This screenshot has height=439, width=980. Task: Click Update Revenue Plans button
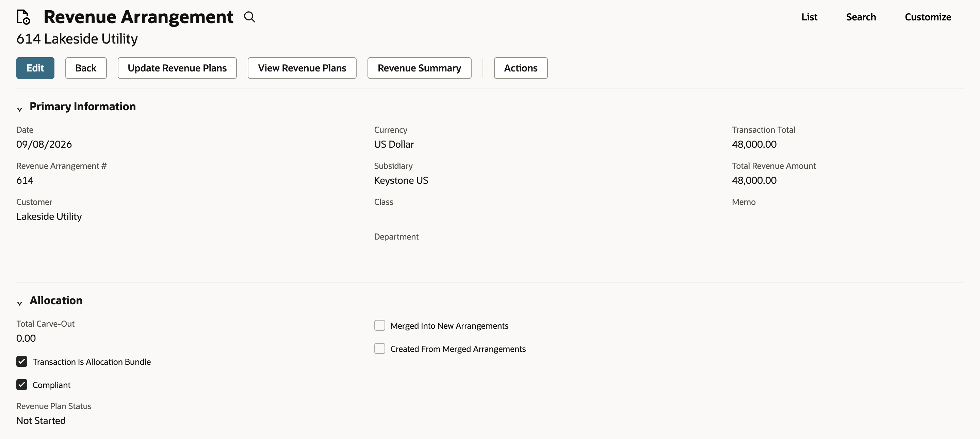(177, 68)
